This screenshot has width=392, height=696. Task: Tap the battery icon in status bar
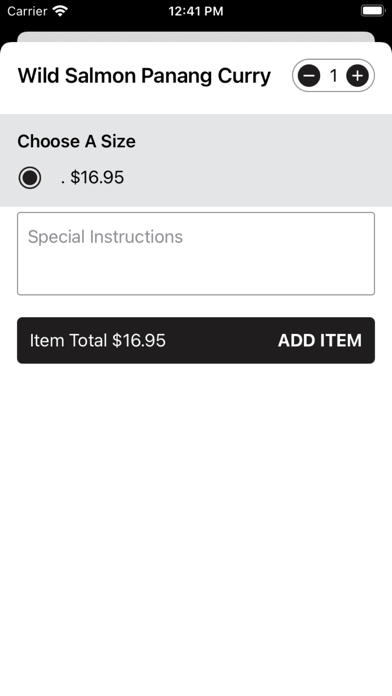coord(373,11)
